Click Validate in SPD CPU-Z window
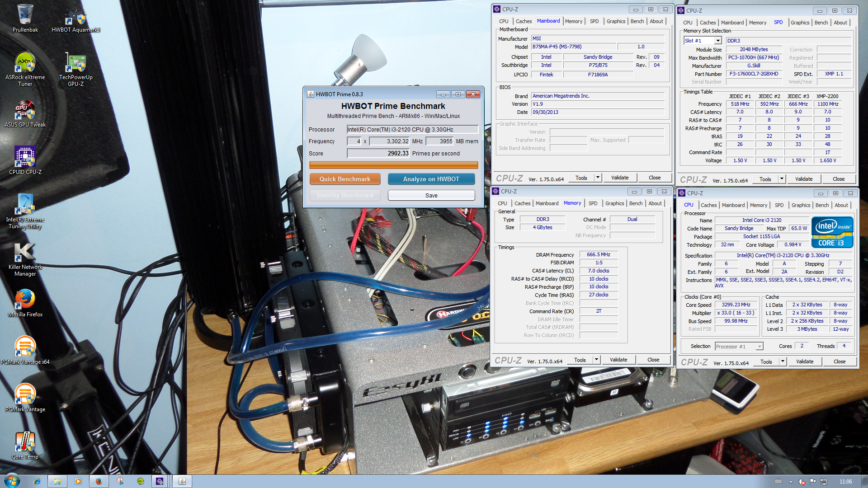The height and width of the screenshot is (488, 868). click(x=804, y=179)
